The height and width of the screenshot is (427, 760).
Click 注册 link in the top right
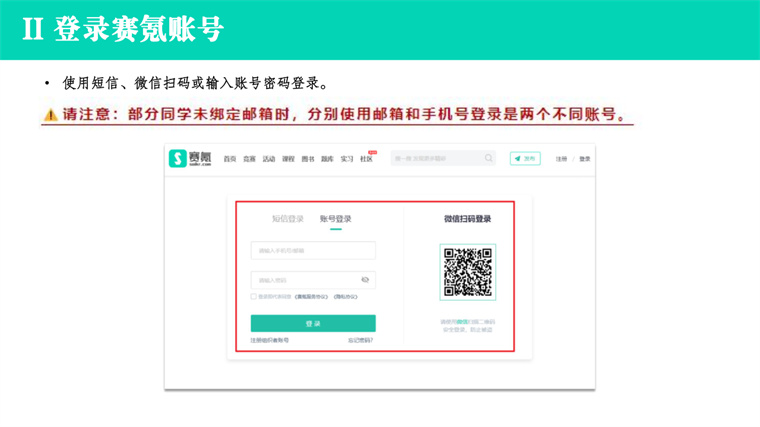tap(562, 159)
